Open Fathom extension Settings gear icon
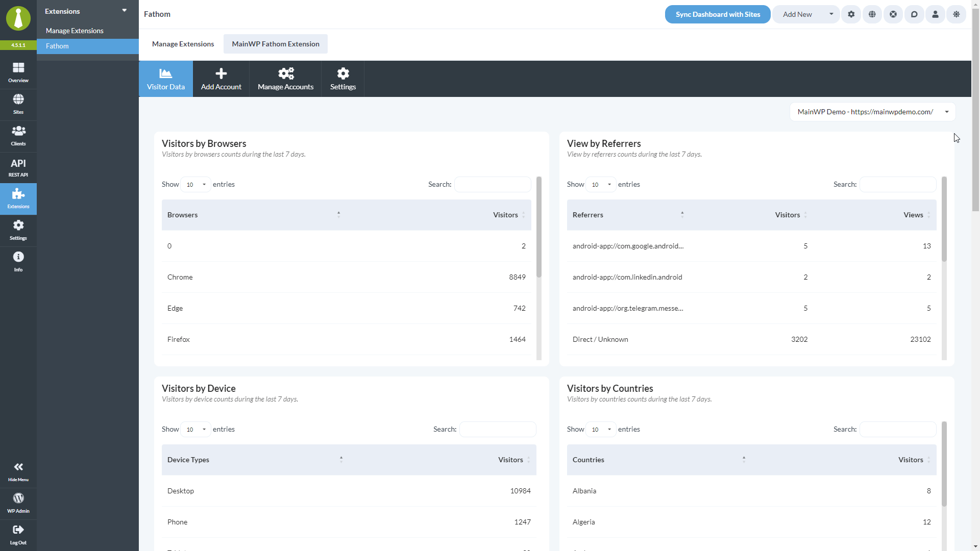The width and height of the screenshot is (980, 551). pyautogui.click(x=342, y=74)
